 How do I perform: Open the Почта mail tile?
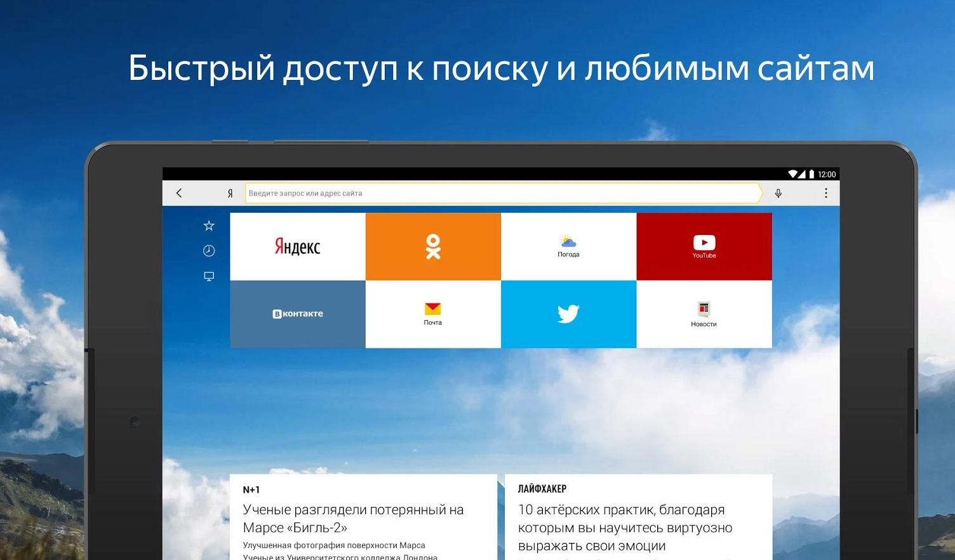click(433, 314)
